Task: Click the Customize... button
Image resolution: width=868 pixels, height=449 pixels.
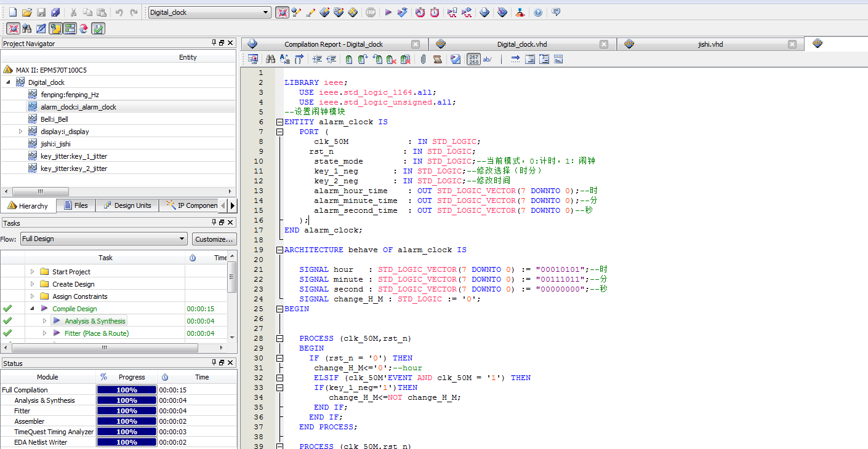Action: [x=214, y=239]
